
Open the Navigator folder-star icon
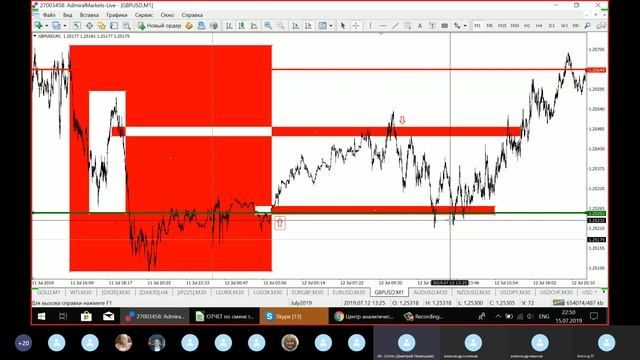click(102, 26)
